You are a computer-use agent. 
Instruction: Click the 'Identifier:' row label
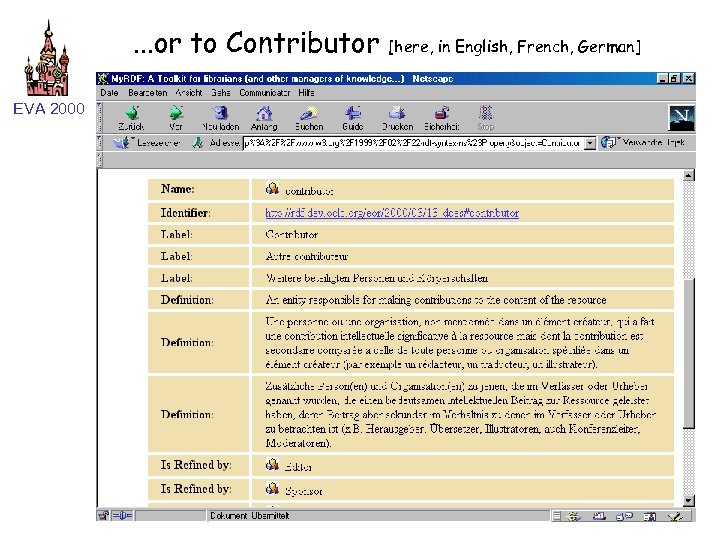point(186,213)
